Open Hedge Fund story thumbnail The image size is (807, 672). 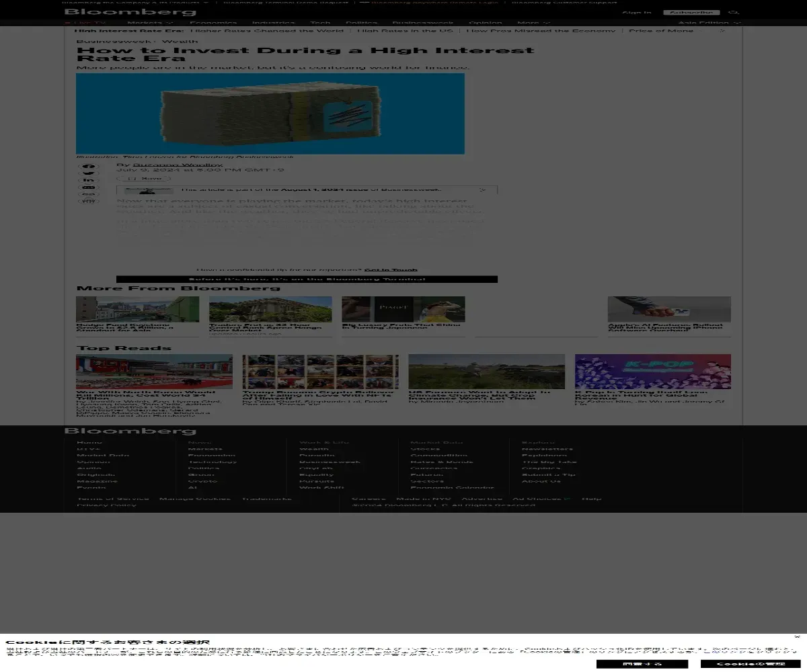(137, 309)
